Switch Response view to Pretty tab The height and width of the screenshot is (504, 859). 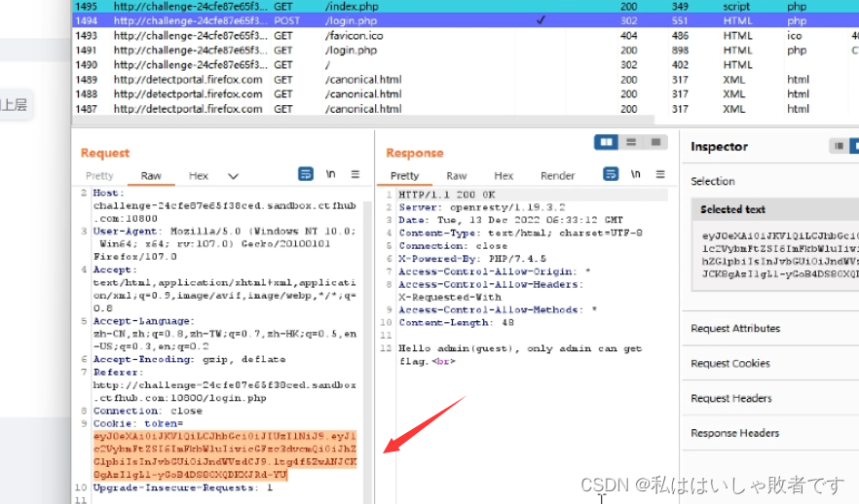tap(405, 176)
